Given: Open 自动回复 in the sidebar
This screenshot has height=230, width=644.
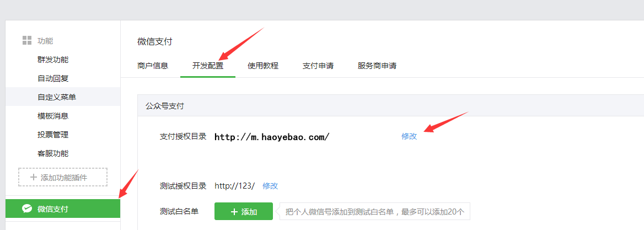Looking at the screenshot, I should (x=53, y=78).
